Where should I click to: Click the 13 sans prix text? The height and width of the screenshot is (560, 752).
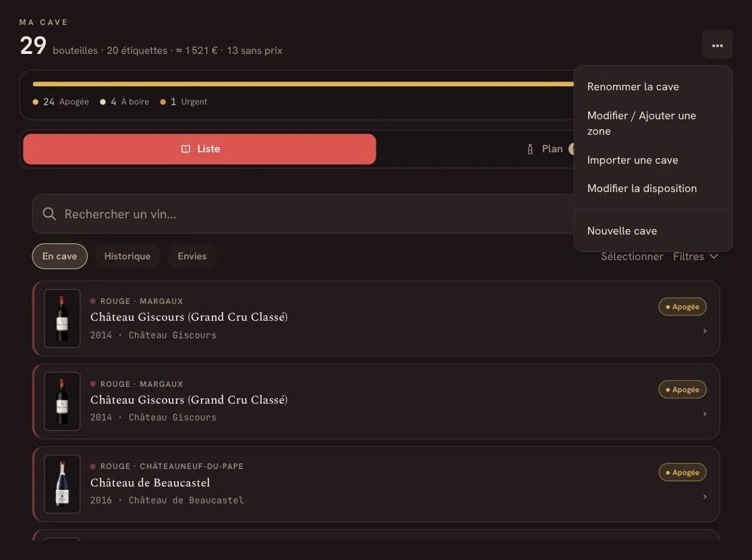point(254,51)
